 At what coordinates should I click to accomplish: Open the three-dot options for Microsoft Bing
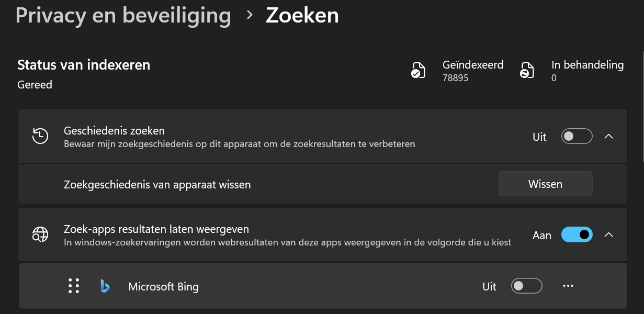coord(568,286)
